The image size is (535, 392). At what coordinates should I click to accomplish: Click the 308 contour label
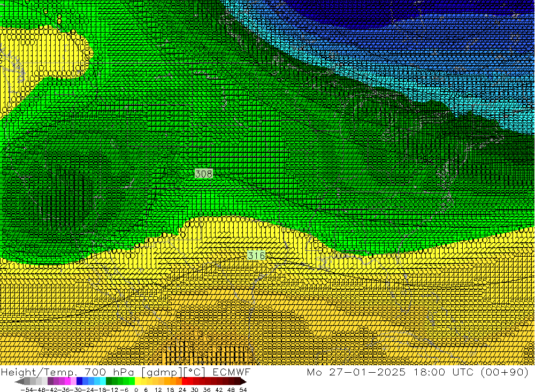(x=203, y=174)
